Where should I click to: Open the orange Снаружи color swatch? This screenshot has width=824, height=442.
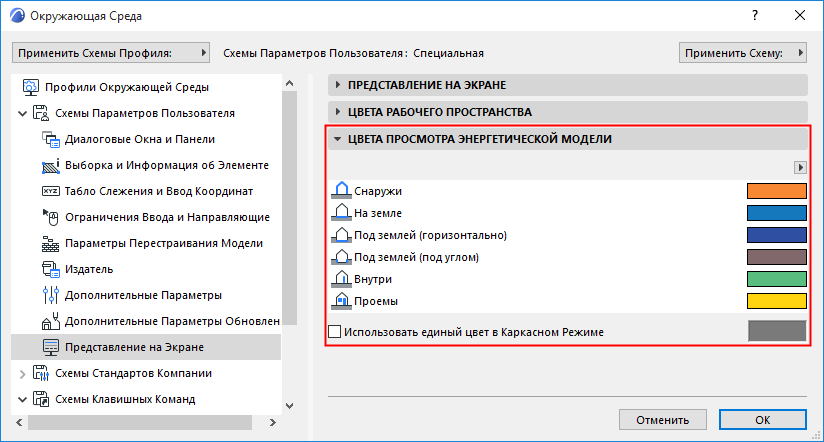[x=777, y=191]
